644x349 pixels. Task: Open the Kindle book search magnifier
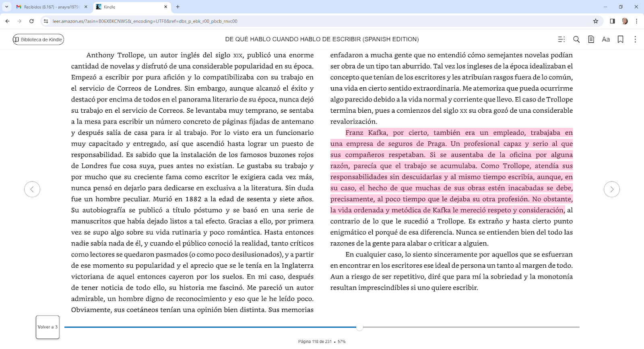(x=576, y=39)
